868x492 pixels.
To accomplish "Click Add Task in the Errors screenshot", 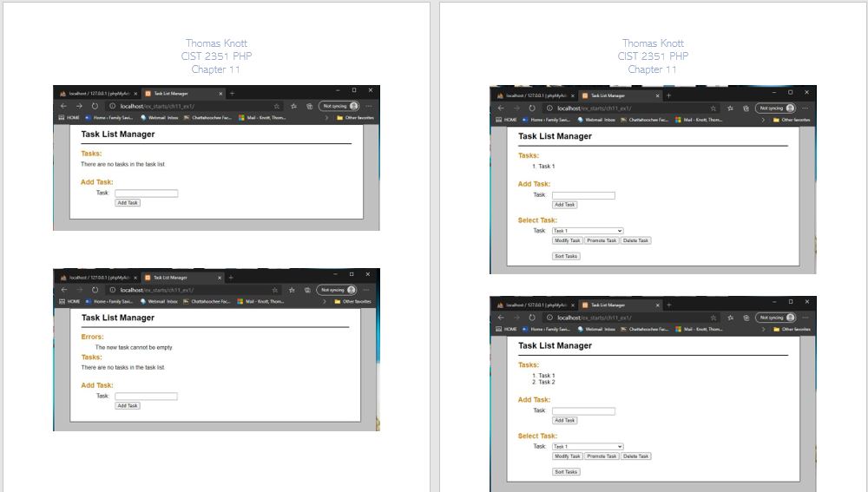I will click(128, 406).
